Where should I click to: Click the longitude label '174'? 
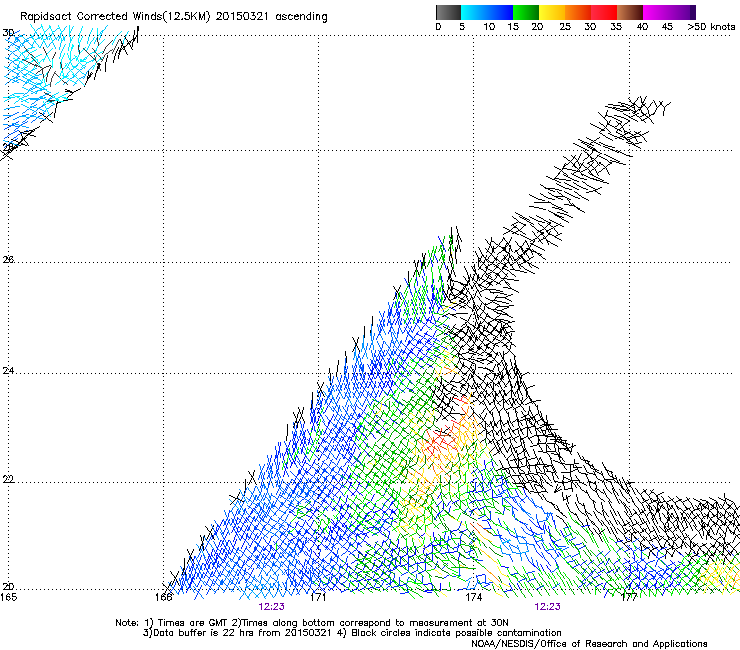(x=474, y=597)
